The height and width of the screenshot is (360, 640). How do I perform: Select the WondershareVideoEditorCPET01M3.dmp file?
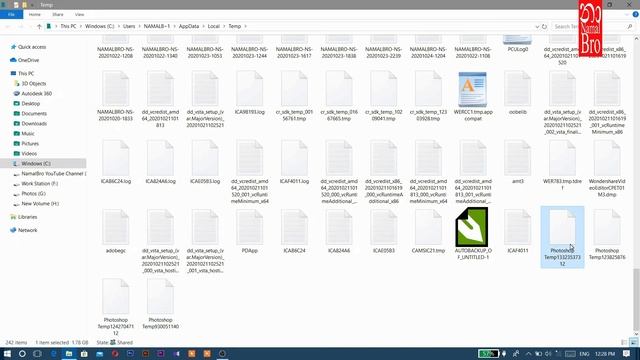click(x=607, y=169)
